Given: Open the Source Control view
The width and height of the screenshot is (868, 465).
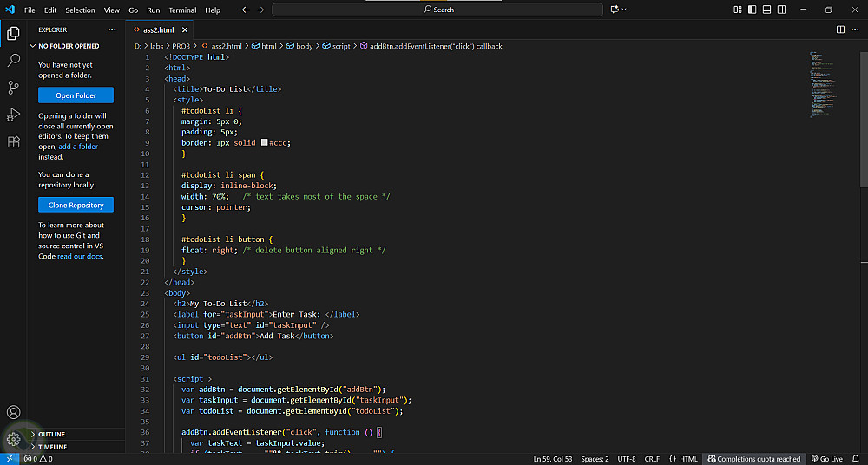Looking at the screenshot, I should pyautogui.click(x=13, y=88).
